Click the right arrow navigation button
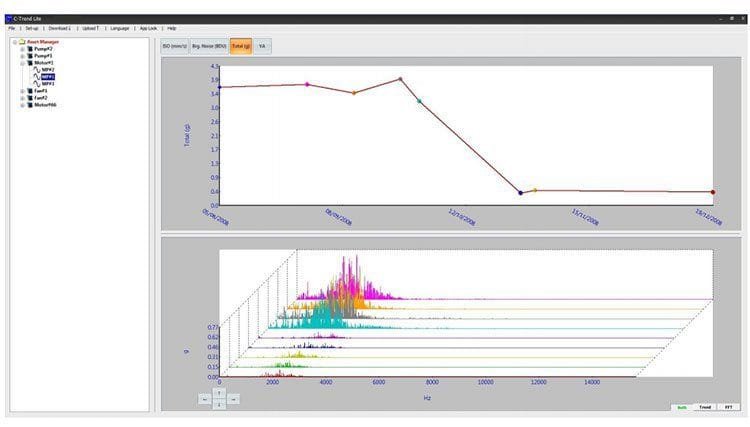This screenshot has height=427, width=750. [234, 399]
